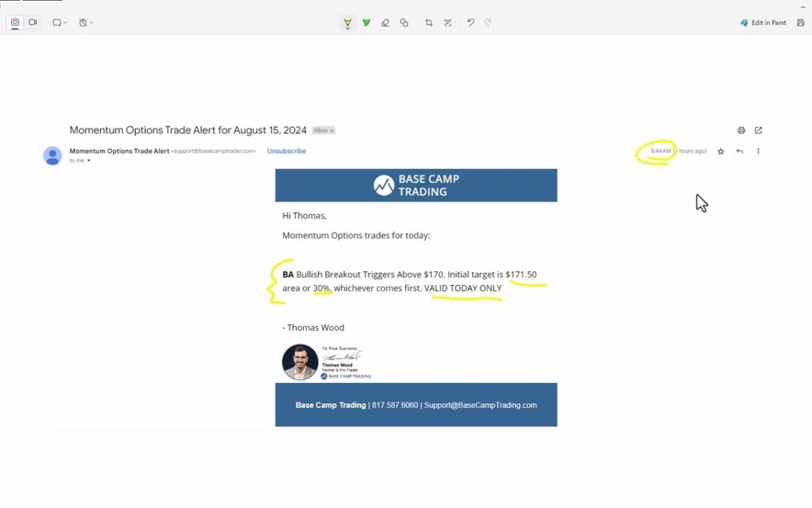The height and width of the screenshot is (508, 812).
Task: Select the green highlighter tool
Action: [367, 23]
